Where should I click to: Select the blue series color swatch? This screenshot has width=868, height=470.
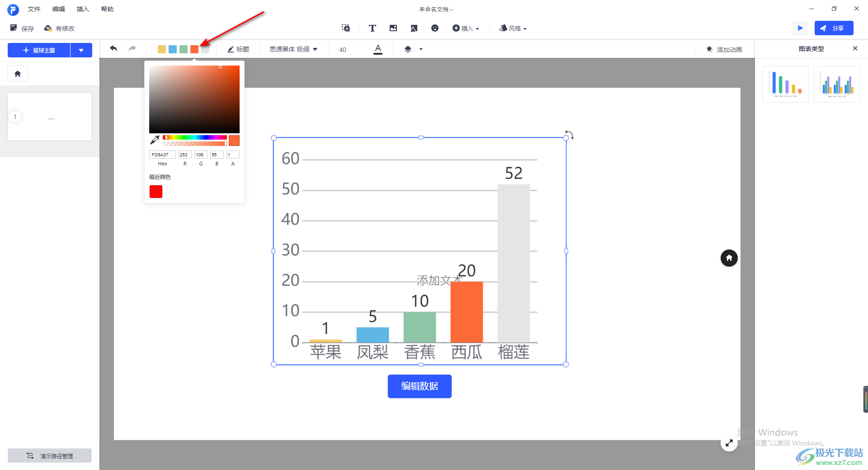tap(173, 49)
